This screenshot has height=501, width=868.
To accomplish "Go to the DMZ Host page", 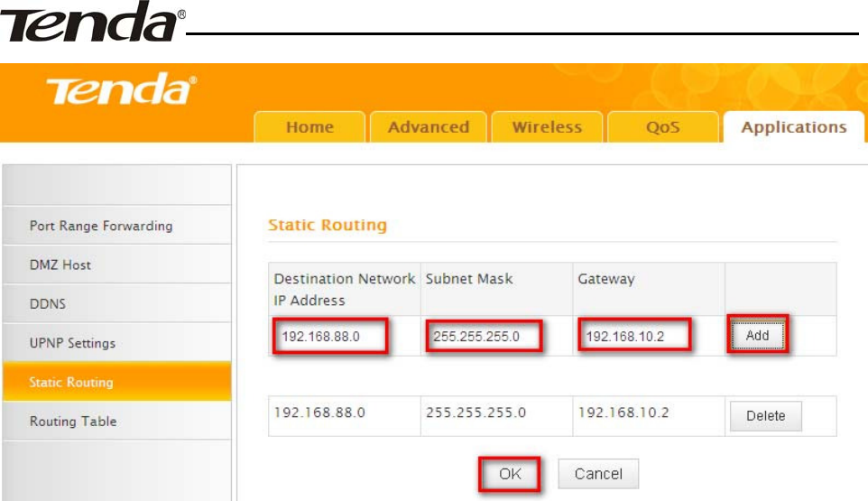I will (x=116, y=264).
